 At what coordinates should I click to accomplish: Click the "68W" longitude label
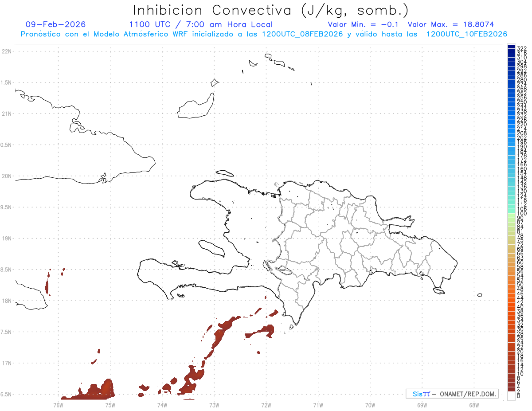click(474, 404)
